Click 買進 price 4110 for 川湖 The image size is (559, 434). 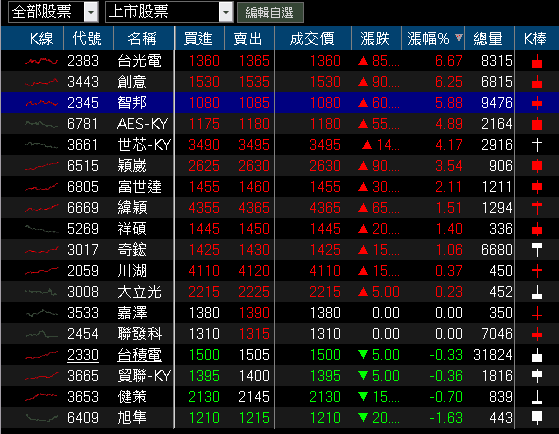coord(204,271)
